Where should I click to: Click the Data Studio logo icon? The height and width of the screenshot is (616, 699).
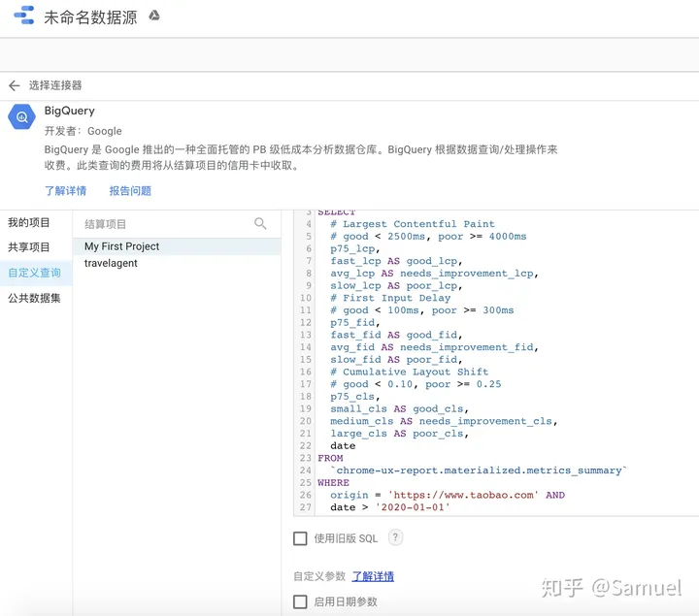(x=22, y=17)
